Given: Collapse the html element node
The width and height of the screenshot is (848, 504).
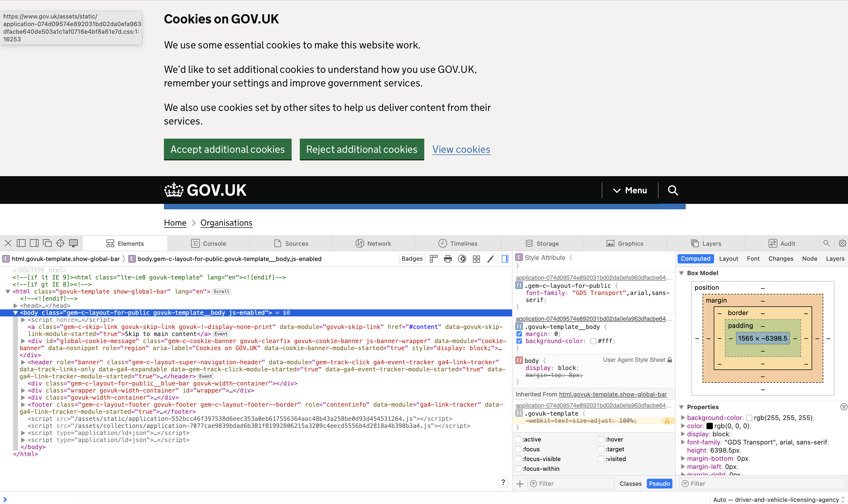Looking at the screenshot, I should coord(8,291).
